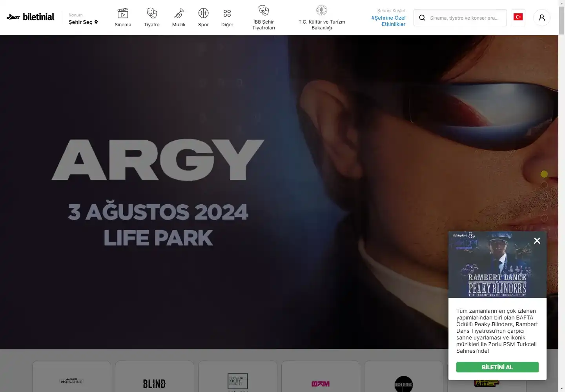Select the fifth hero slider dot
The image size is (565, 392).
tap(544, 218)
